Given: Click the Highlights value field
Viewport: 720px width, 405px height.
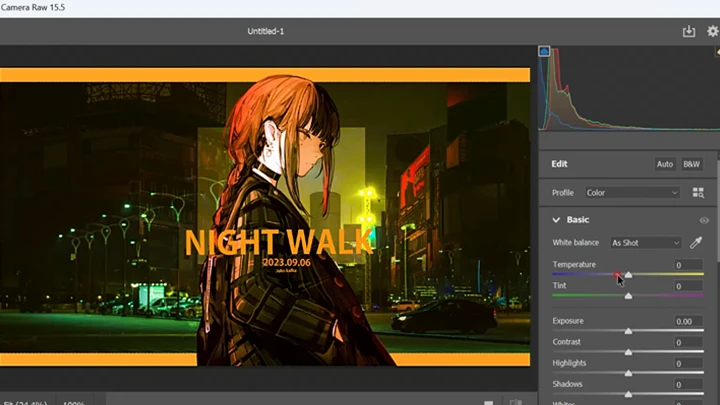Looking at the screenshot, I should (688, 364).
